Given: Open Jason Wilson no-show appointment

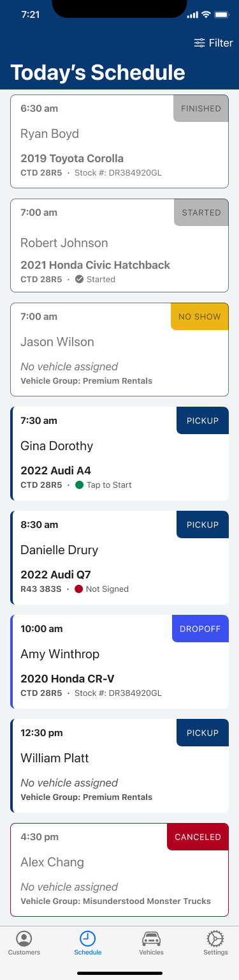Looking at the screenshot, I should click(119, 349).
